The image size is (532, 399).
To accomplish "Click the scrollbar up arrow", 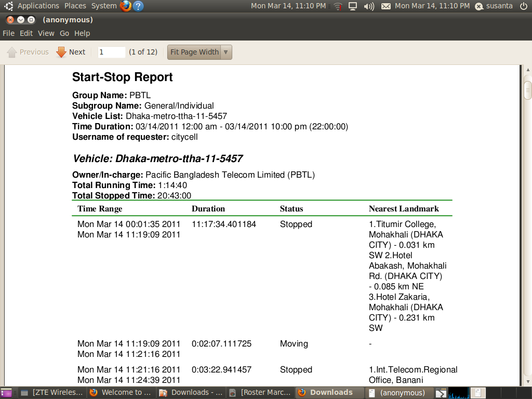I will (x=528, y=70).
